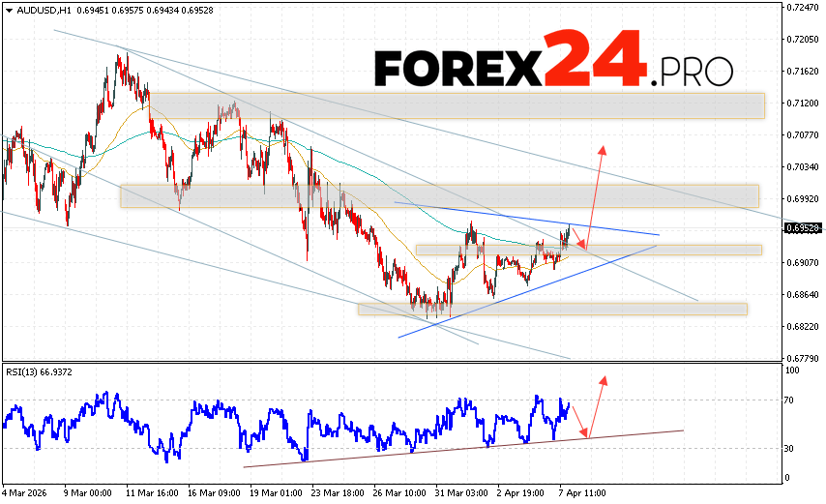
Task: Click the AUDUSD,H1 chart title text
Action: [x=44, y=11]
